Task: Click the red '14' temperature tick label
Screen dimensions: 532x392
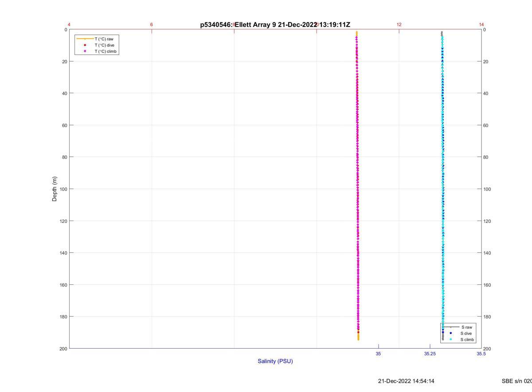Action: click(481, 24)
